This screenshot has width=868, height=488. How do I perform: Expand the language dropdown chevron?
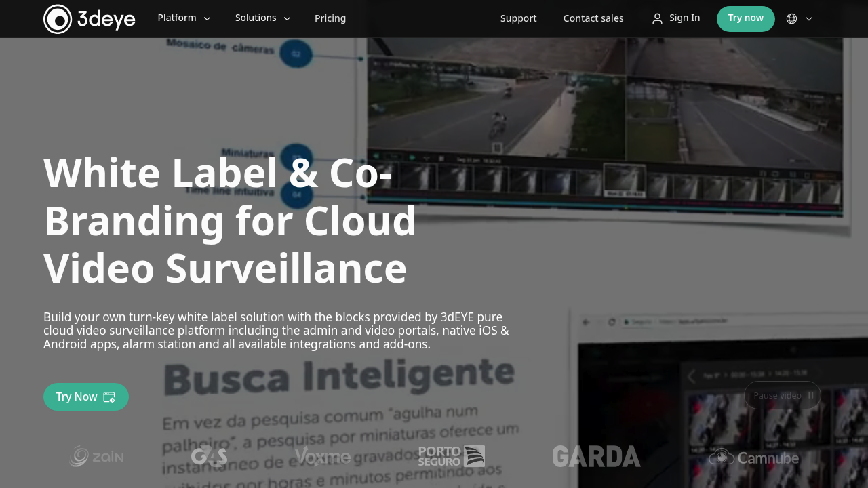click(x=809, y=19)
